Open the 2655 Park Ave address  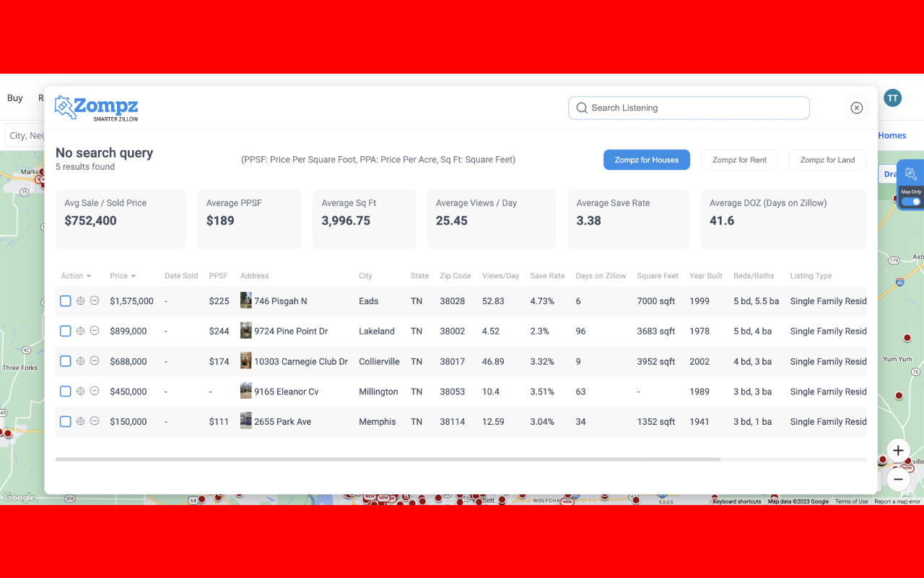pos(283,422)
